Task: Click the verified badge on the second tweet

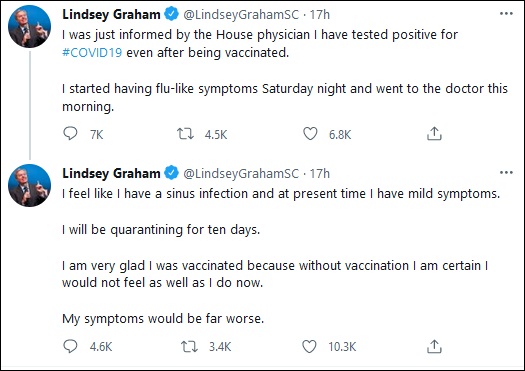Action: pyautogui.click(x=172, y=173)
